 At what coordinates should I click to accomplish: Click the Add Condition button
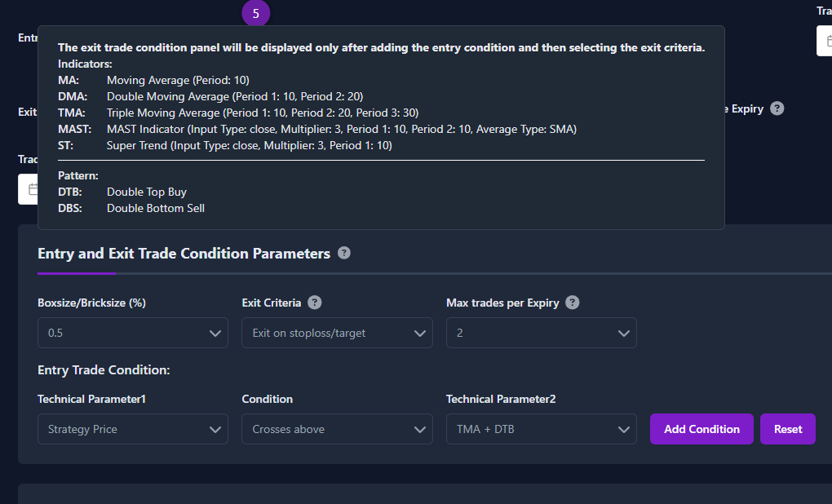tap(701, 429)
